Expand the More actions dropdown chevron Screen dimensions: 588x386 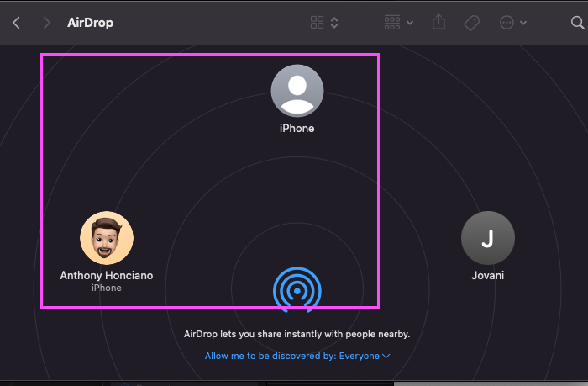pos(523,23)
